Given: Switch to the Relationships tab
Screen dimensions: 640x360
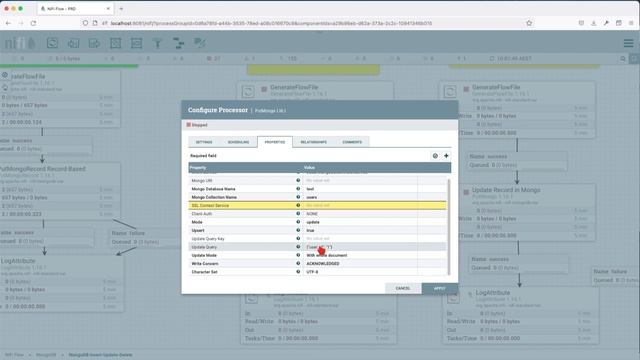Looking at the screenshot, I should click(x=313, y=142).
